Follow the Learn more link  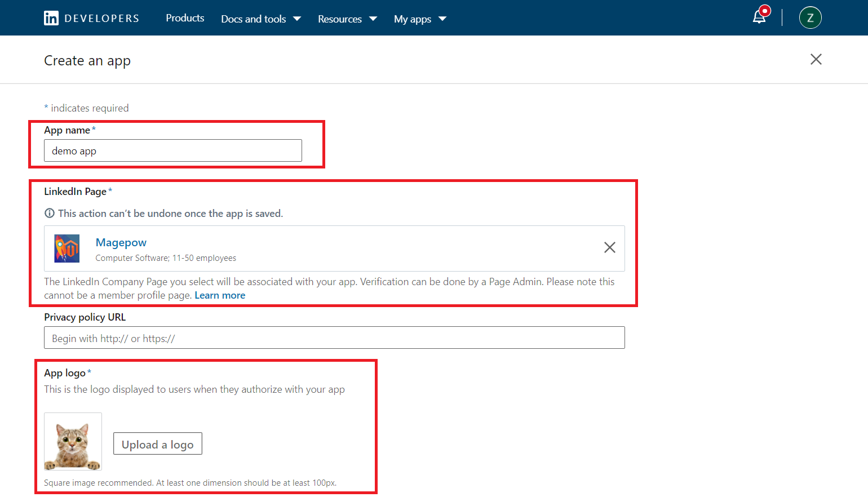point(220,296)
